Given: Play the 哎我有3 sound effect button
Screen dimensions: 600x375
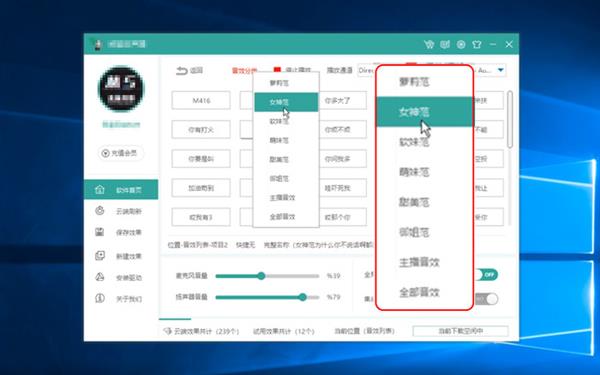Looking at the screenshot, I should coord(201,217).
